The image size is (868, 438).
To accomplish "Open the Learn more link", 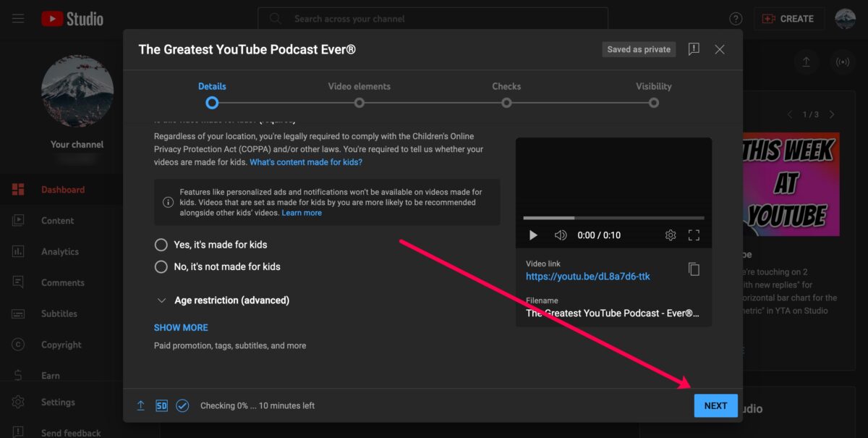I will tap(302, 213).
